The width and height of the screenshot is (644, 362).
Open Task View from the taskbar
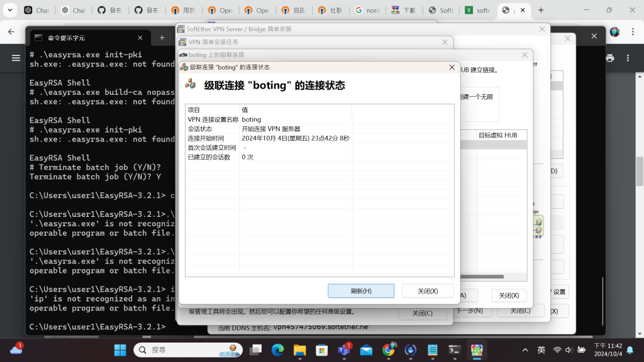point(255,350)
